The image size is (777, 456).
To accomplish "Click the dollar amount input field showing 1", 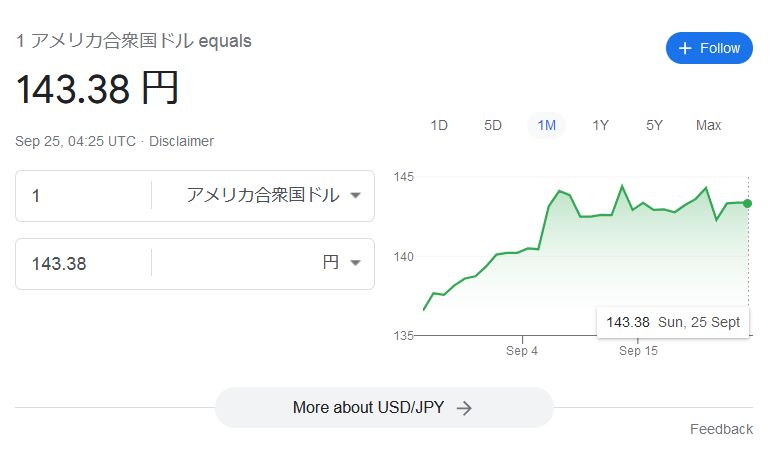I will (x=83, y=196).
